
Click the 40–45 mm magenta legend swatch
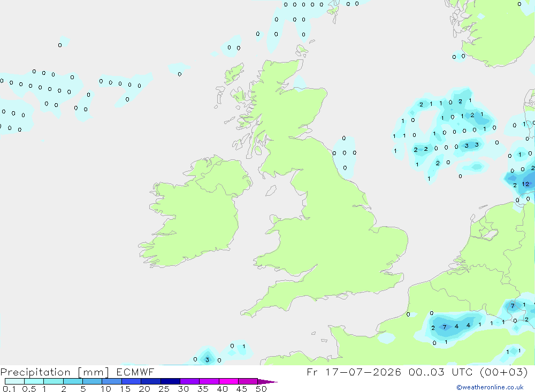coord(228,381)
